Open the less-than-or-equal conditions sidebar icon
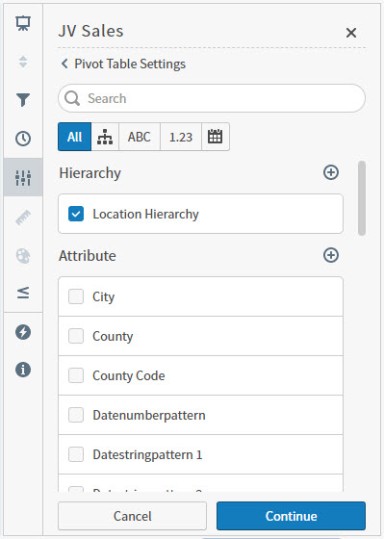Viewport: 384px width, 539px height. click(x=23, y=293)
